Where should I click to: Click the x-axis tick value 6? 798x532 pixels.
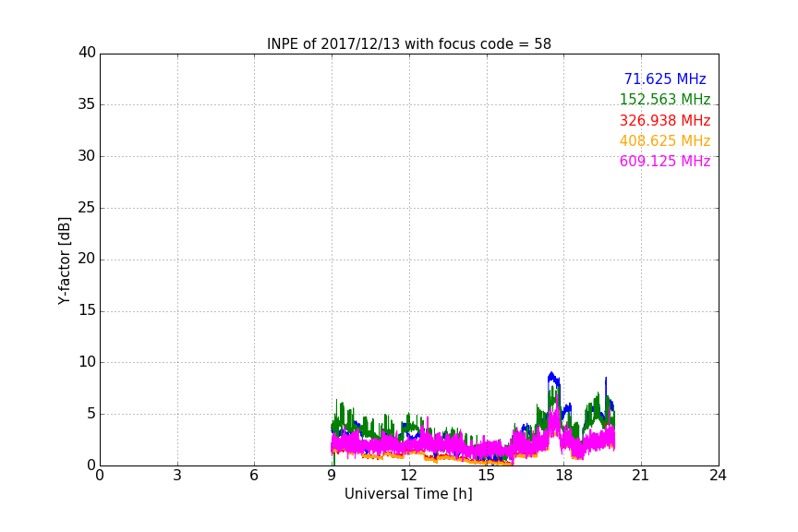pyautogui.click(x=255, y=476)
